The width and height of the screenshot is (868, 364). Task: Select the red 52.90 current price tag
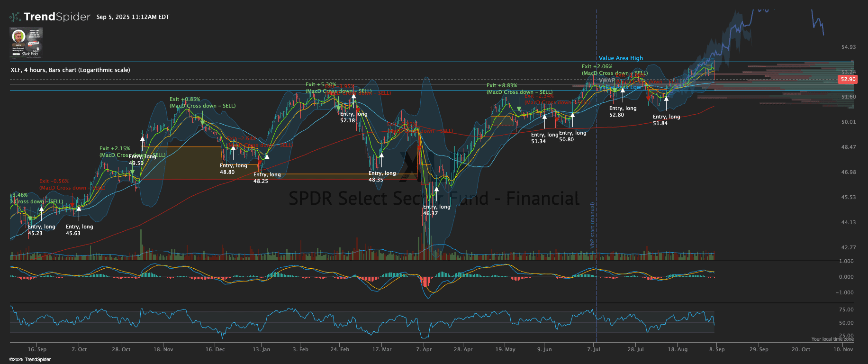click(848, 79)
